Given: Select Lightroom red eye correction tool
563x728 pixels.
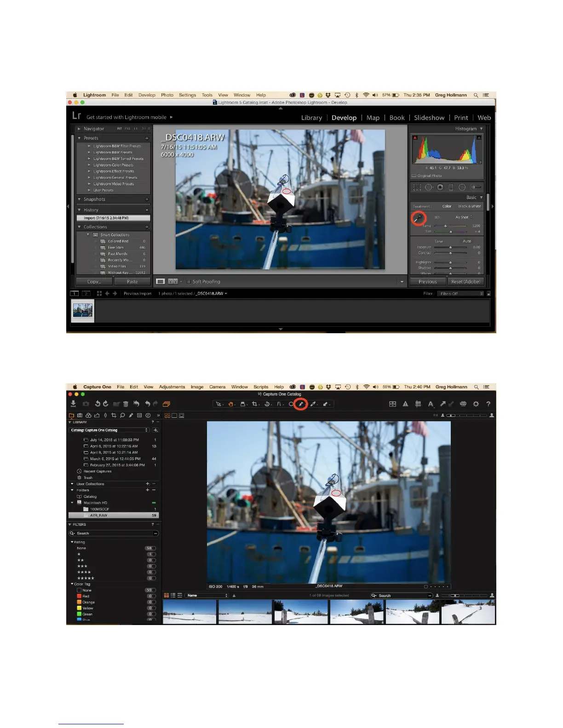Looking at the screenshot, I should pos(440,187).
